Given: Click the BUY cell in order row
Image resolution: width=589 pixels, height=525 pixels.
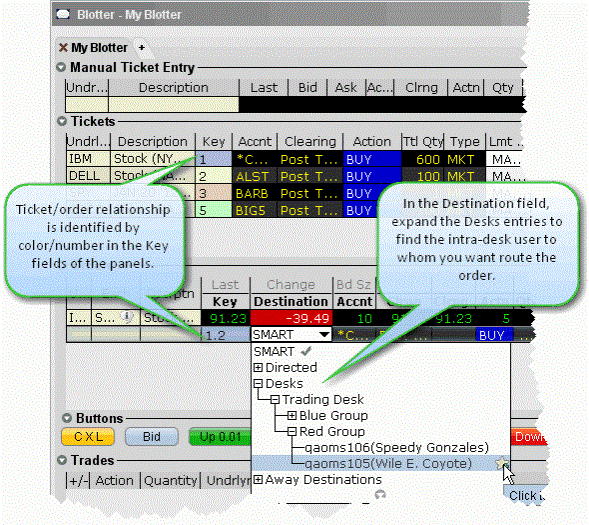Looking at the screenshot, I should (x=494, y=335).
